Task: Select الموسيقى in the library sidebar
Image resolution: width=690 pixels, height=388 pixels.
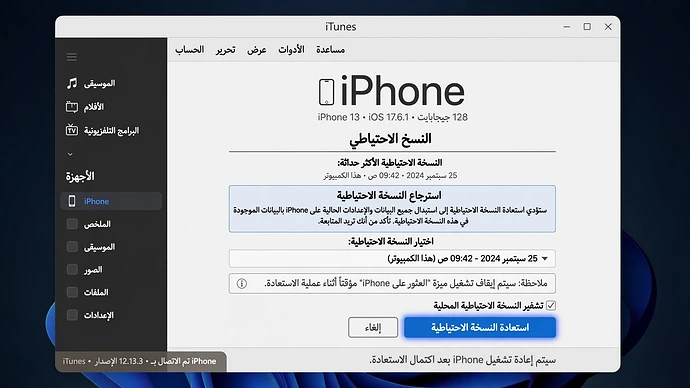Action: (x=99, y=83)
